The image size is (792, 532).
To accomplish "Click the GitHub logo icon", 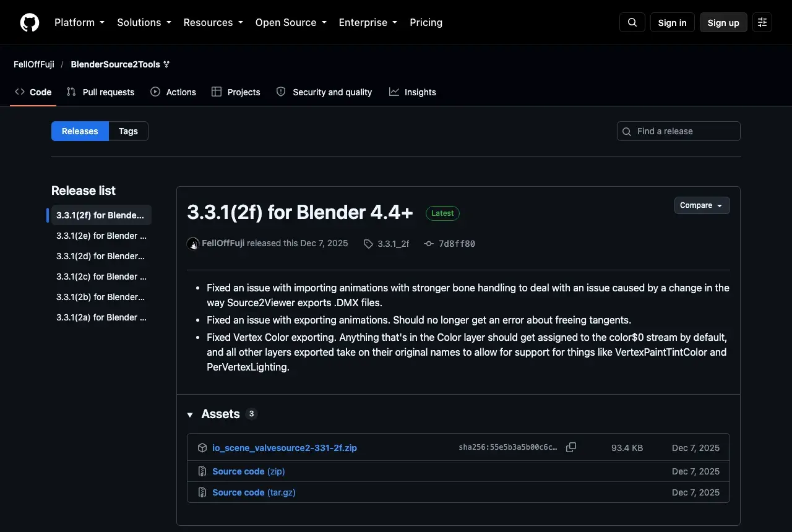I will click(x=30, y=23).
